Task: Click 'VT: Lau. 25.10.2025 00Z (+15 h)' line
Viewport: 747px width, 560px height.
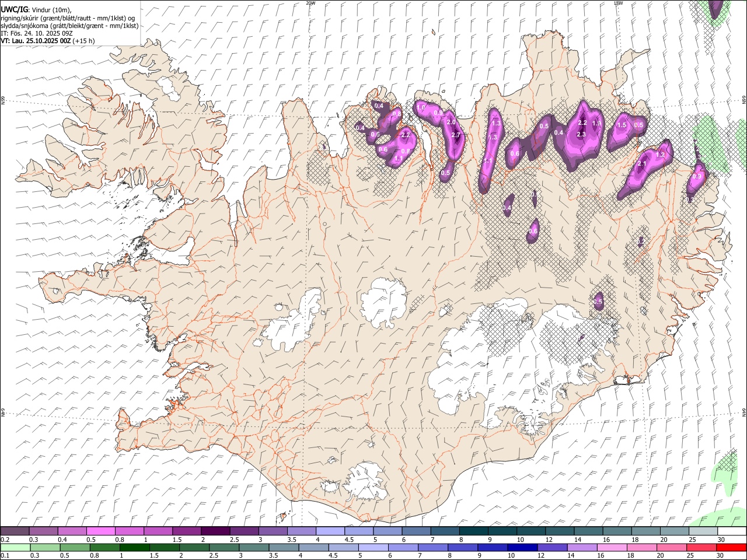Action: [47, 41]
